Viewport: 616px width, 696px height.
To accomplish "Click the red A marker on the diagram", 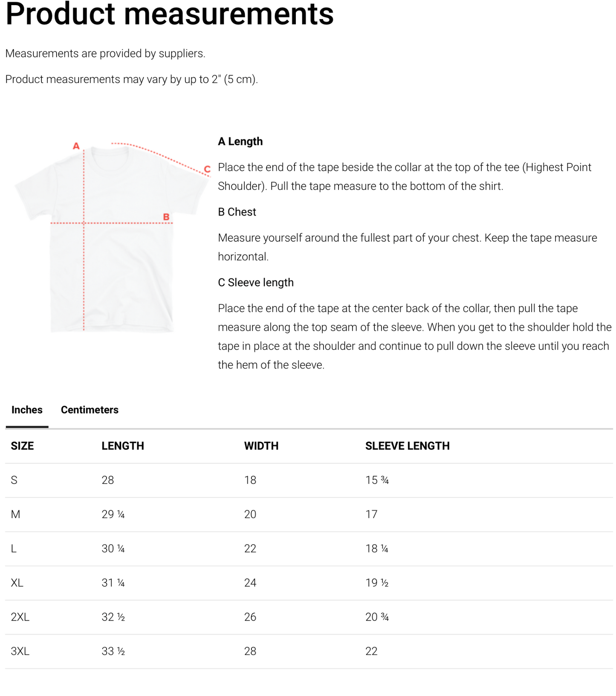I will click(76, 146).
